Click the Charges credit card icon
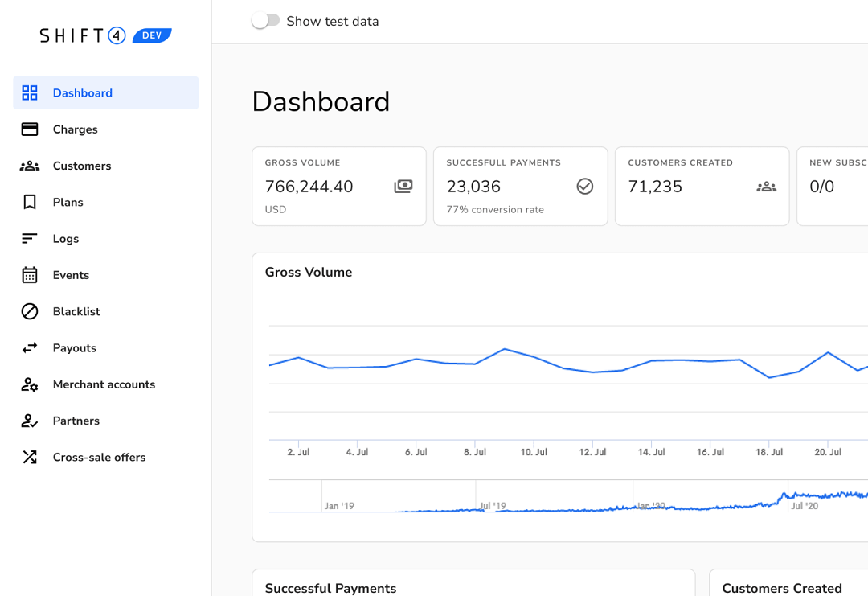868x596 pixels. pyautogui.click(x=30, y=129)
